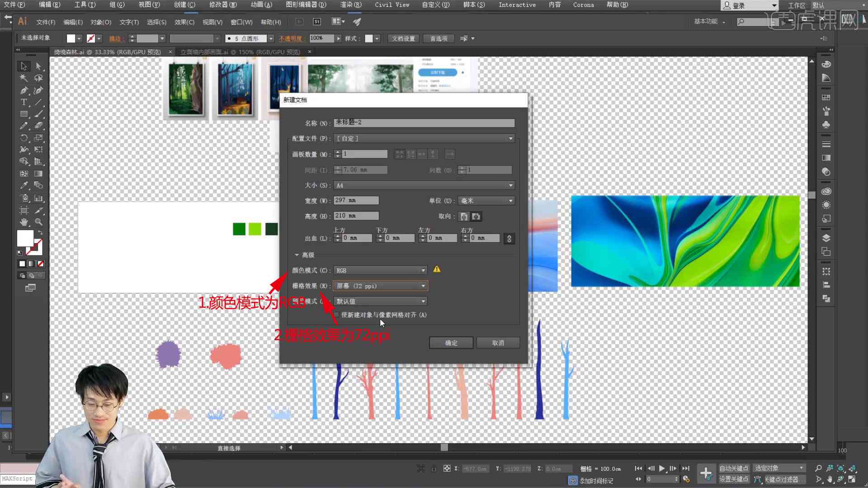Click the 不透明度 opacity link
868x488 pixels.
point(292,38)
